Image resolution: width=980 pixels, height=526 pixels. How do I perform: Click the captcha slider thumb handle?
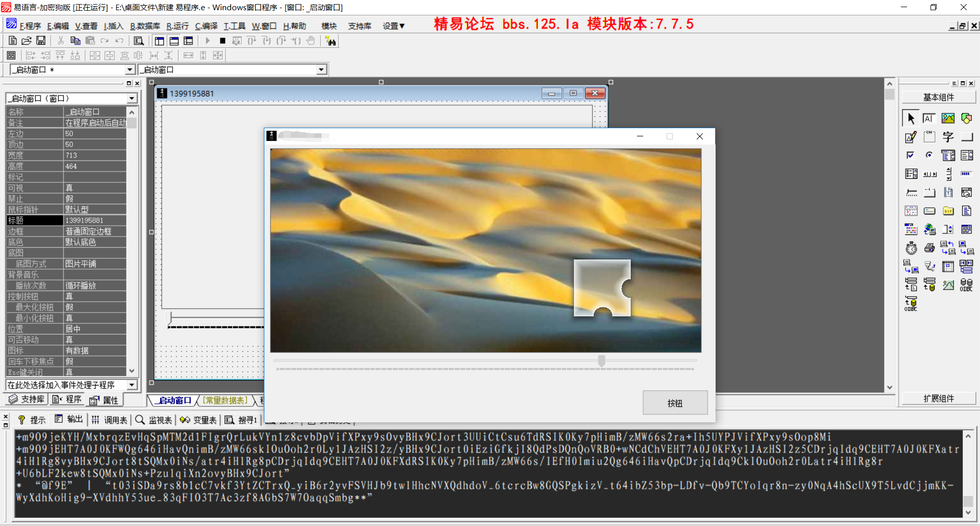602,361
